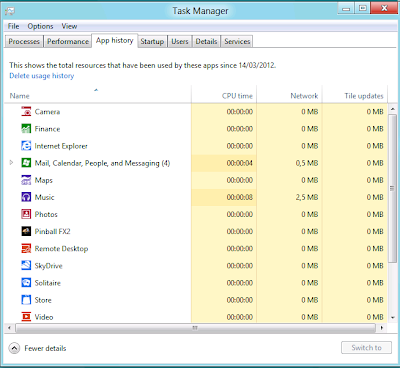400x368 pixels.
Task: Click the Internet Explorer icon
Action: tap(26, 146)
